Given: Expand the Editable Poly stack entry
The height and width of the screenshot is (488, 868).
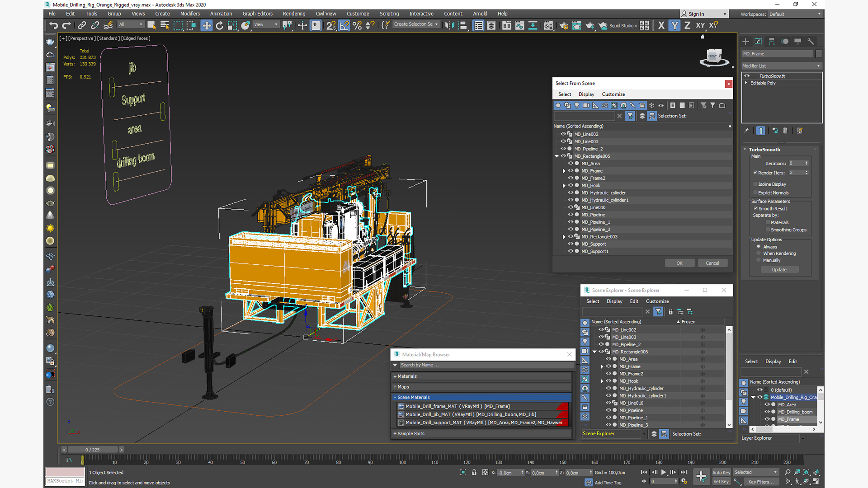Looking at the screenshot, I should click(746, 83).
